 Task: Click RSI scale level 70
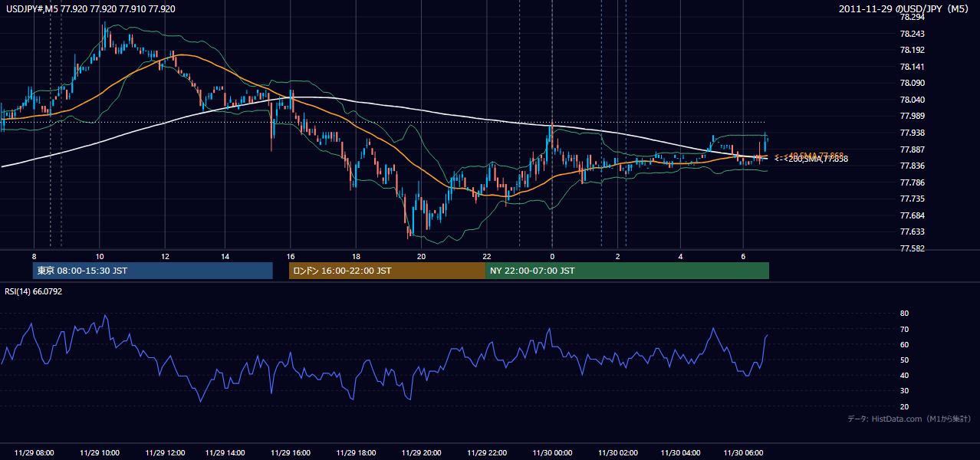pyautogui.click(x=904, y=329)
